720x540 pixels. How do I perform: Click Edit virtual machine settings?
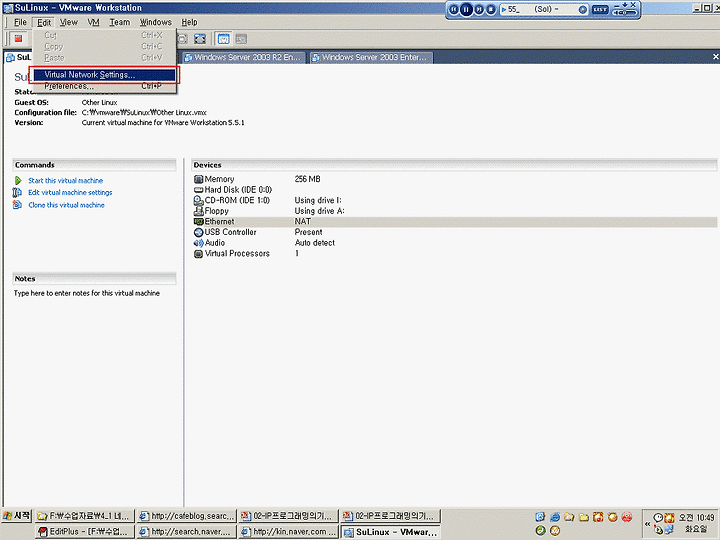click(70, 192)
